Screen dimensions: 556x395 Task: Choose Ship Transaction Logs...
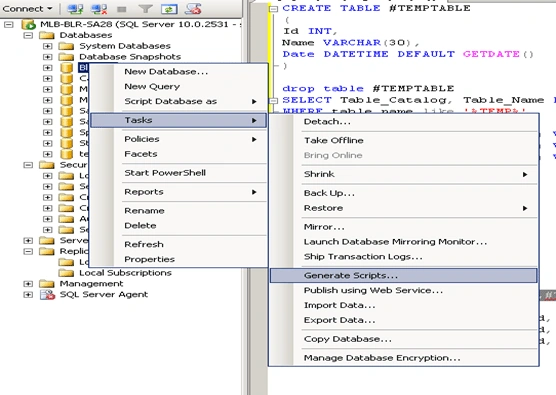(x=404, y=257)
